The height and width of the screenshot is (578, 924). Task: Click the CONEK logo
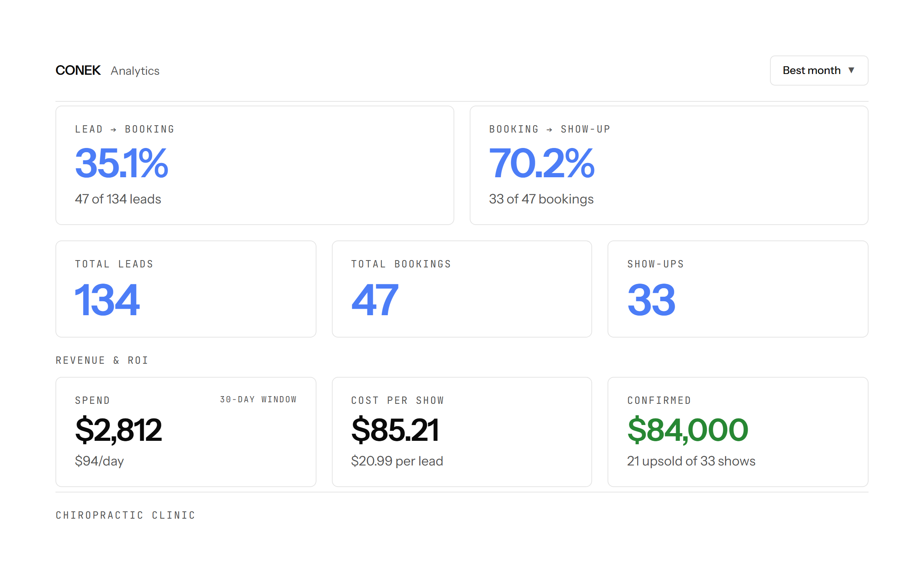pos(78,71)
